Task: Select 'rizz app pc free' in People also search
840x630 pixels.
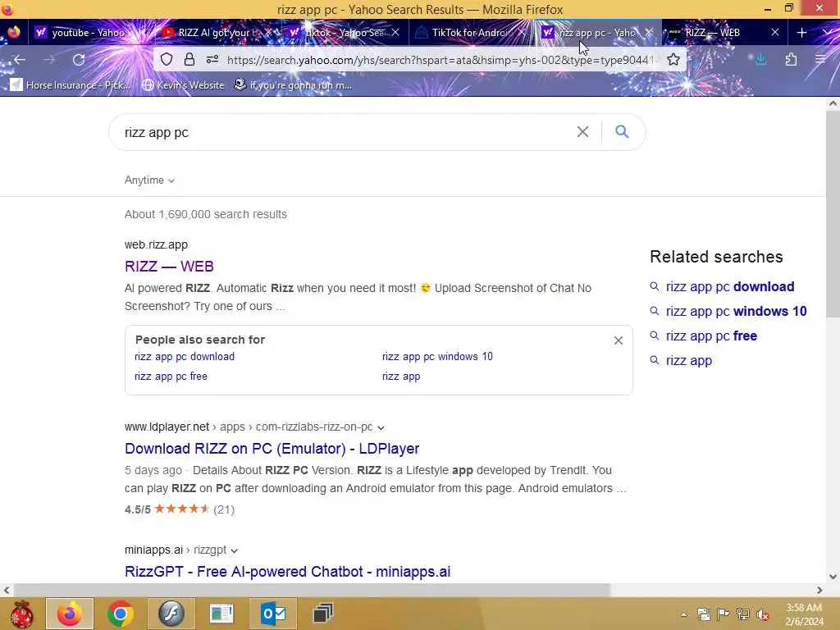Action: [171, 377]
